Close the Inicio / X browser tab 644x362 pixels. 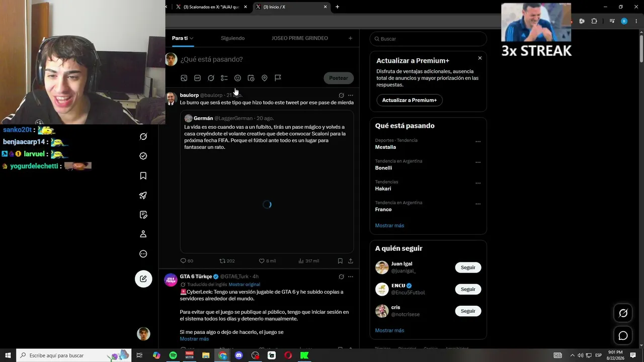click(325, 7)
